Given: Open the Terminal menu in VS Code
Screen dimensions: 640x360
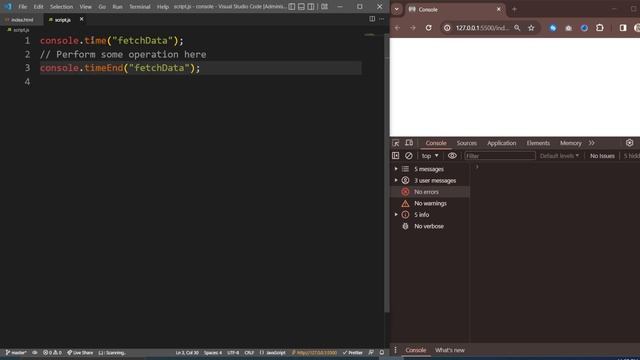Looking at the screenshot, I should pyautogui.click(x=140, y=7).
